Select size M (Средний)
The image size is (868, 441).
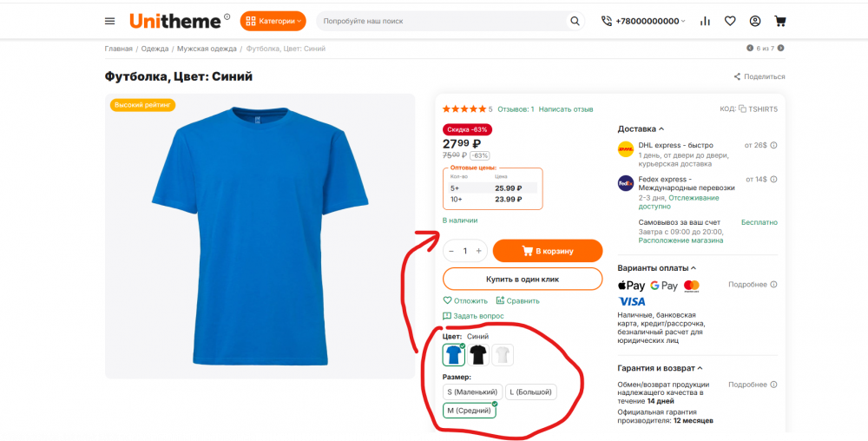(469, 410)
